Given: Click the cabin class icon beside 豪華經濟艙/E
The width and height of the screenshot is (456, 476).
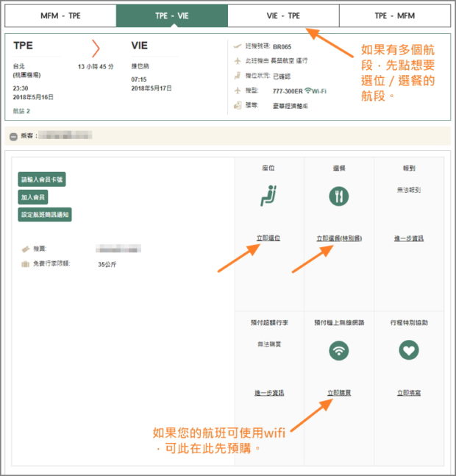Looking at the screenshot, I should coord(238,105).
